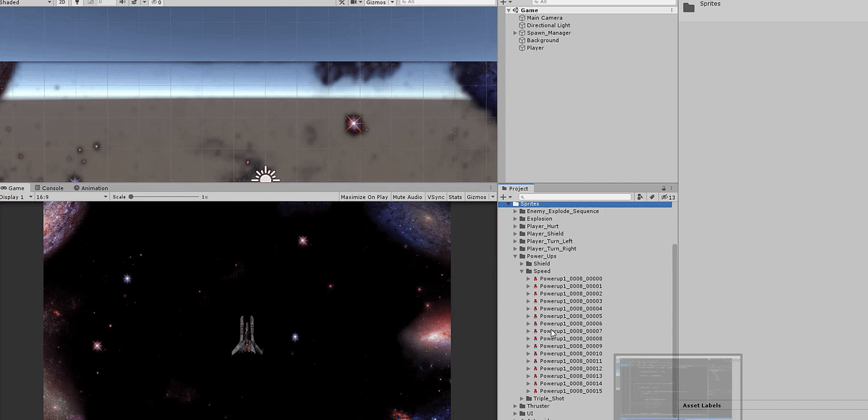This screenshot has height=420, width=868.
Task: Click the asset labels icon in Project toolbar
Action: [x=652, y=196]
